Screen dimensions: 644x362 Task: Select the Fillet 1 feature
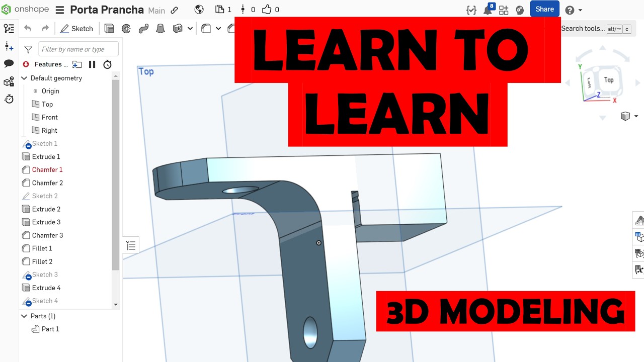coord(42,248)
